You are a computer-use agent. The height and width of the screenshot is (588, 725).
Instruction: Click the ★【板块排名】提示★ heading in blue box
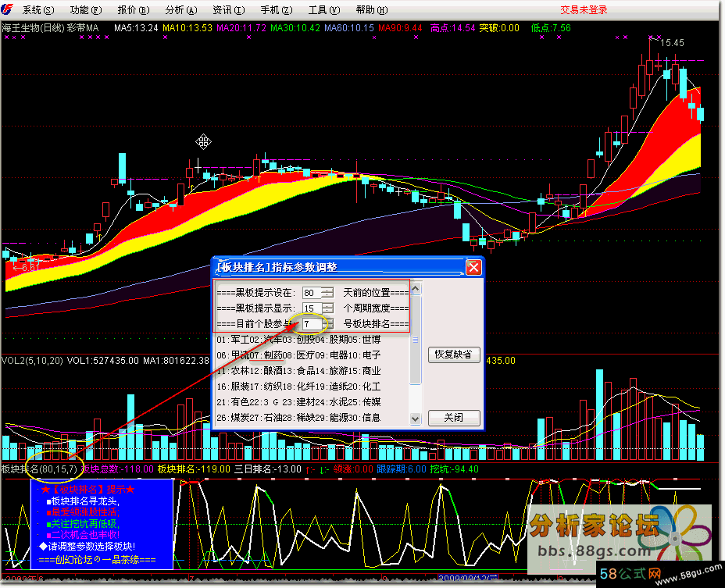(87, 490)
